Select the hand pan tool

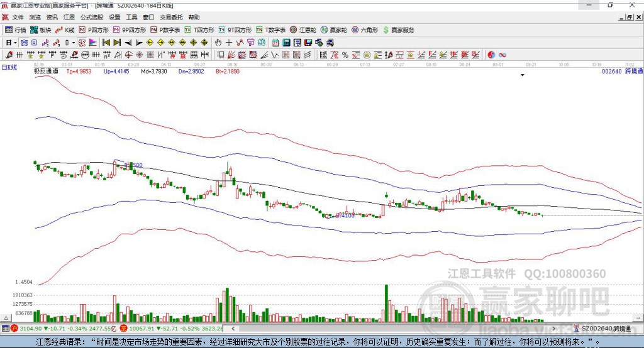pyautogui.click(x=218, y=43)
